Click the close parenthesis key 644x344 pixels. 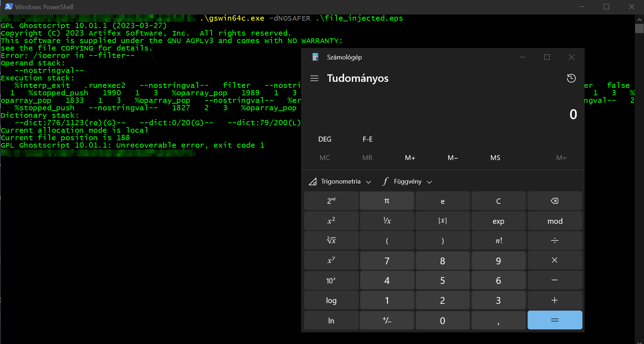pos(443,241)
